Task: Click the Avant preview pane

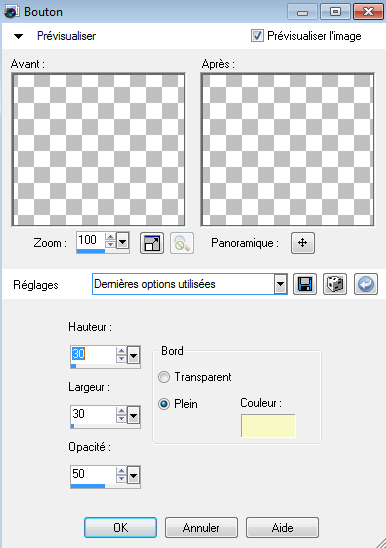Action: [x=98, y=150]
